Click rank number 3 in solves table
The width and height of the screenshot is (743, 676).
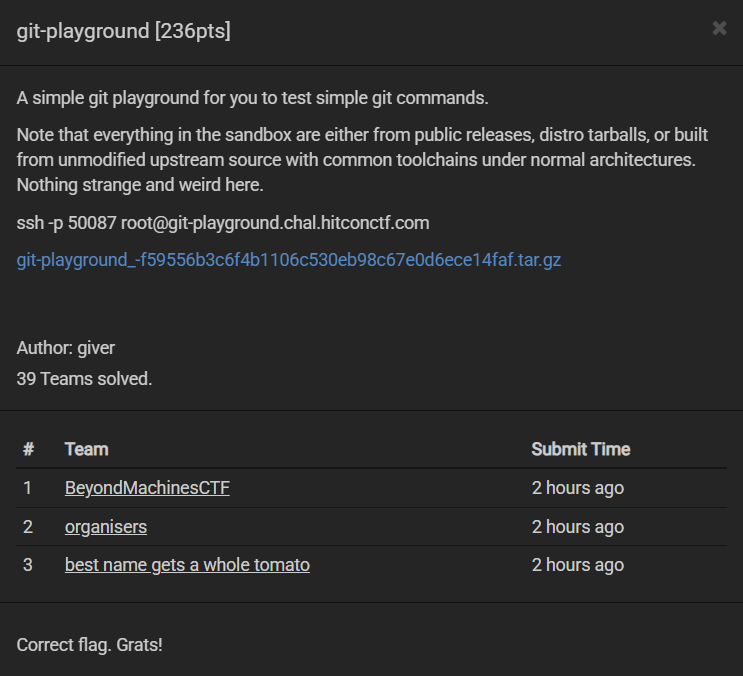[x=28, y=565]
